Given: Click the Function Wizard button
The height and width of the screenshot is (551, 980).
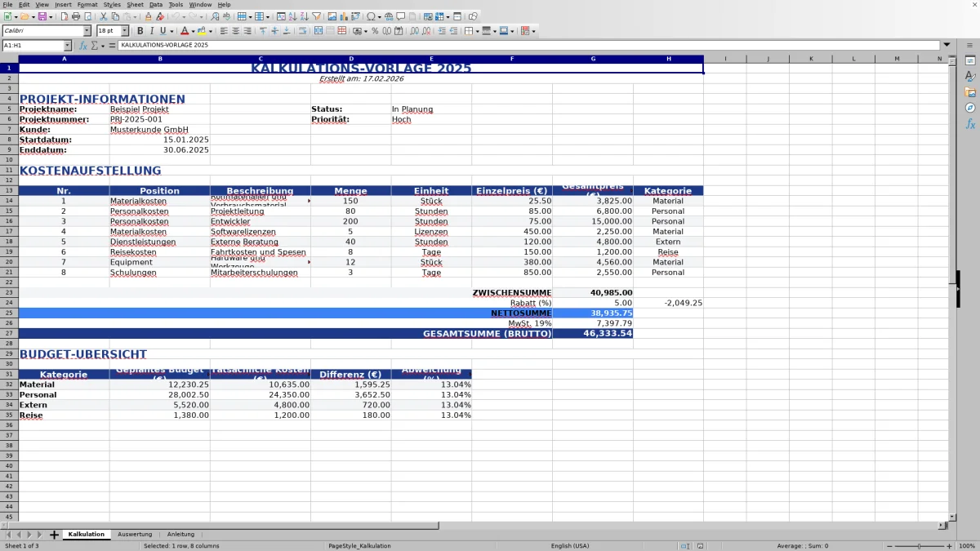Looking at the screenshot, I should (x=83, y=46).
